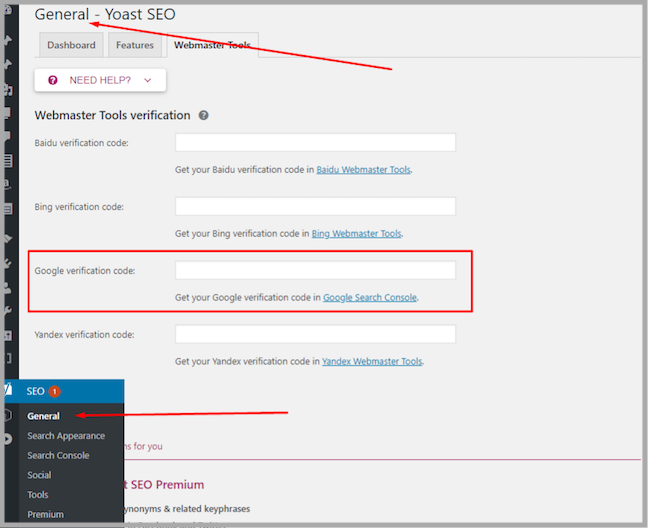Focus the Yandex verification code field
648x528 pixels.
pos(315,334)
